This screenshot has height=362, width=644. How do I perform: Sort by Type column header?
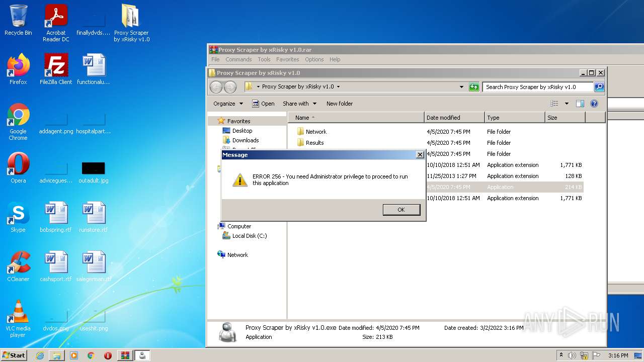tap(515, 118)
